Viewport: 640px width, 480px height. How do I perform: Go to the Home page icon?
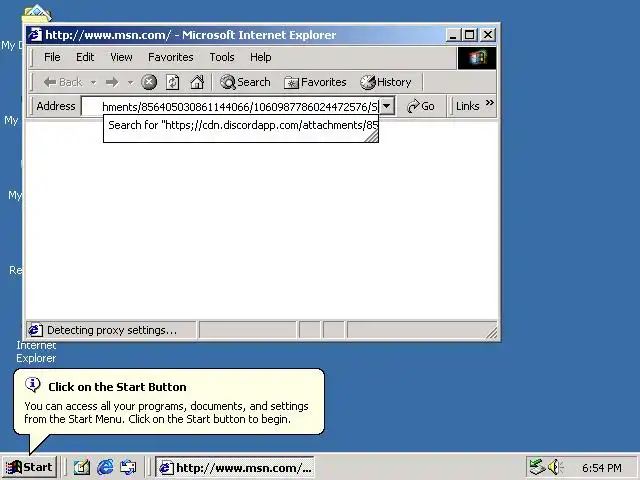click(x=197, y=82)
